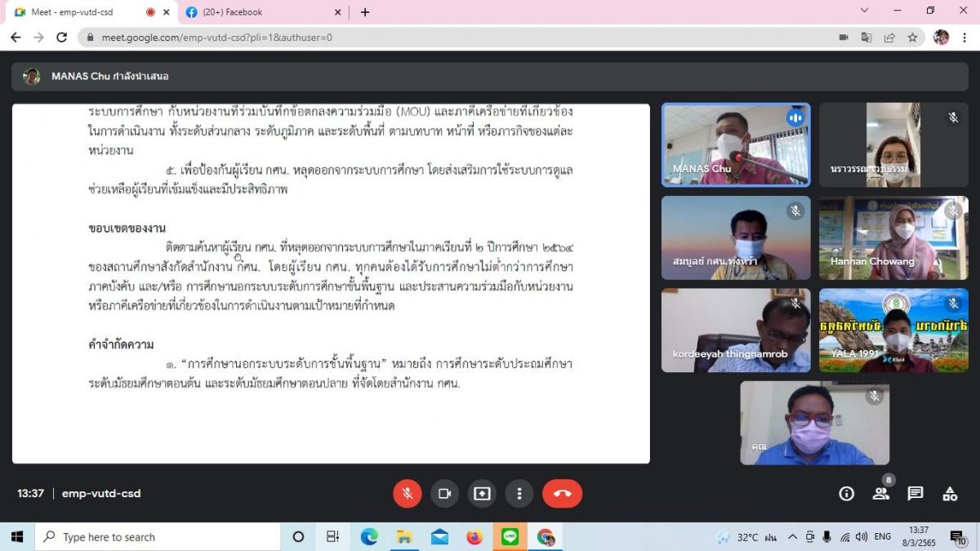Open the Activities panel icon
980x551 pixels.
click(x=950, y=493)
